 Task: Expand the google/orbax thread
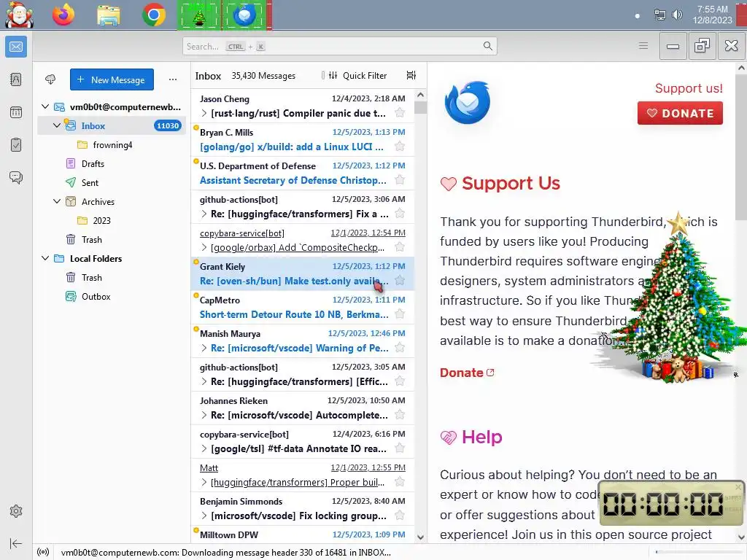pyautogui.click(x=204, y=248)
